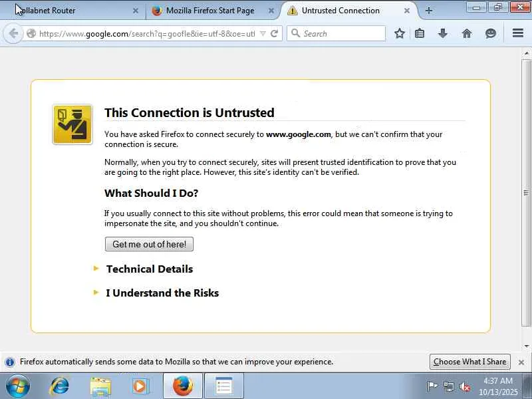Open Windows Explorer folder from taskbar
This screenshot has height=399, width=532.
(x=101, y=386)
